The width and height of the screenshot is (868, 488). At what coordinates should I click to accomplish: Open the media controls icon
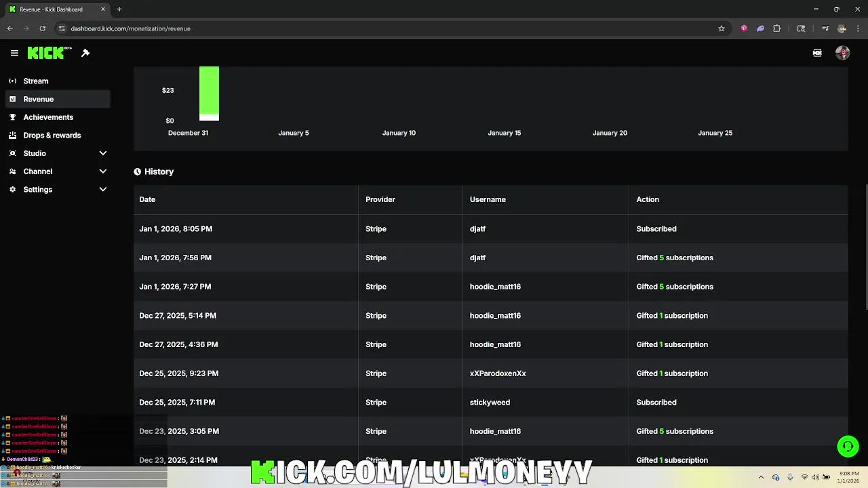click(x=825, y=28)
